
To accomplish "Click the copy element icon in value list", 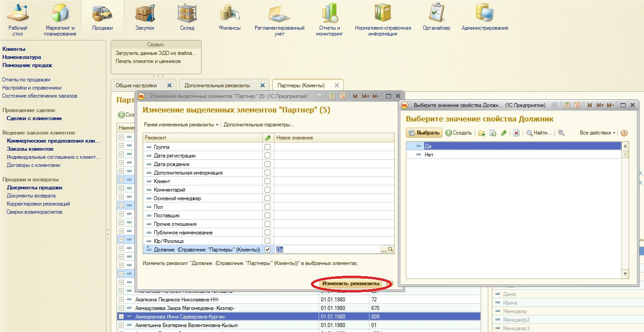I will (x=493, y=133).
